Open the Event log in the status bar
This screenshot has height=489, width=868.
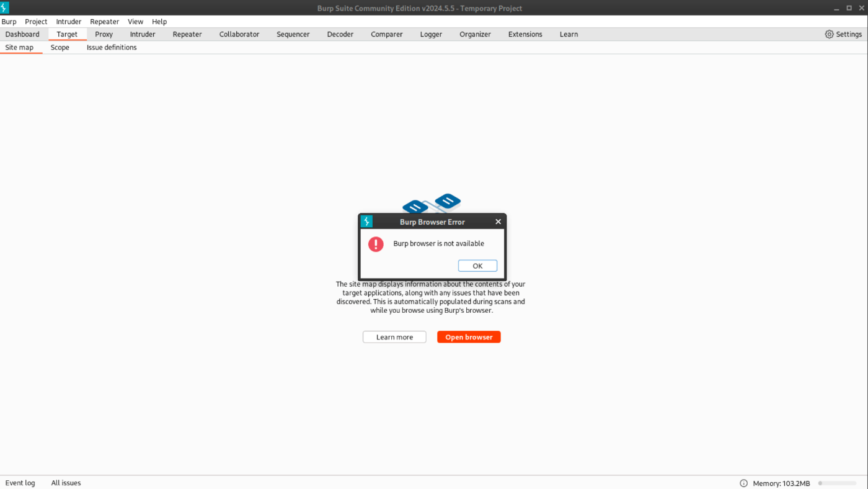(20, 483)
